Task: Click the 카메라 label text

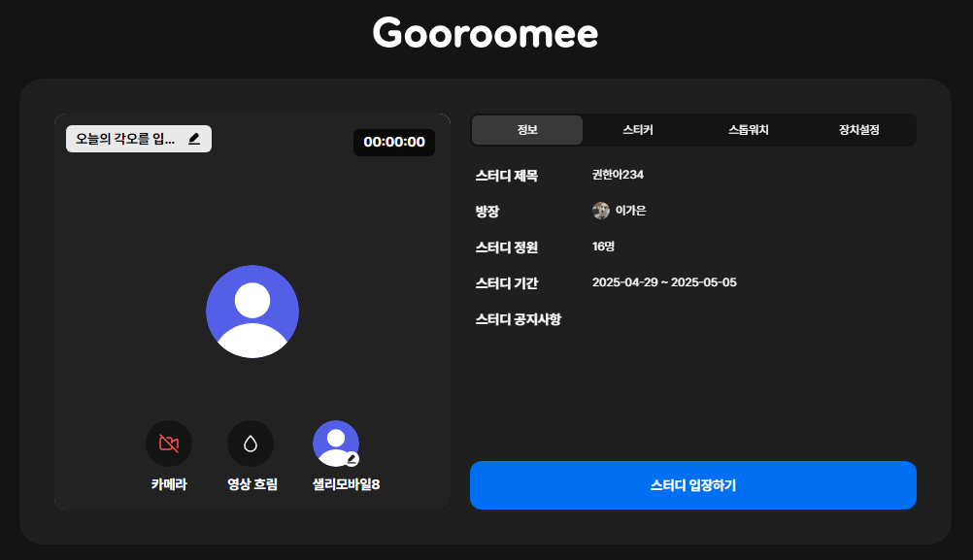Action: coord(169,484)
